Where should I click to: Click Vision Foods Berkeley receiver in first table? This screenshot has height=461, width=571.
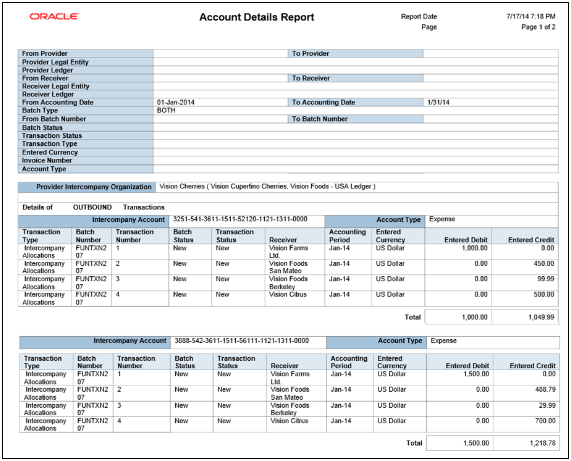click(x=288, y=283)
